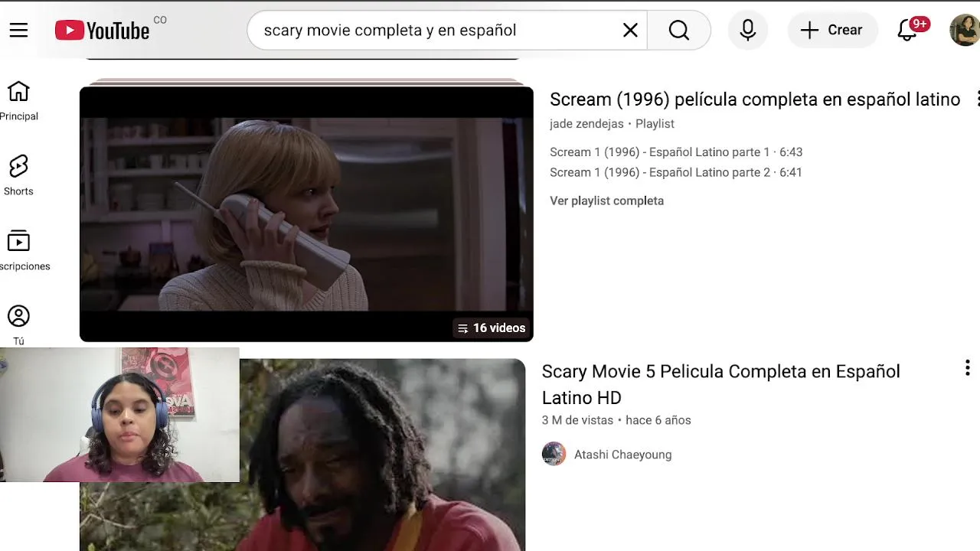980x551 pixels.
Task: Visit jade zendejas channel
Action: [586, 124]
